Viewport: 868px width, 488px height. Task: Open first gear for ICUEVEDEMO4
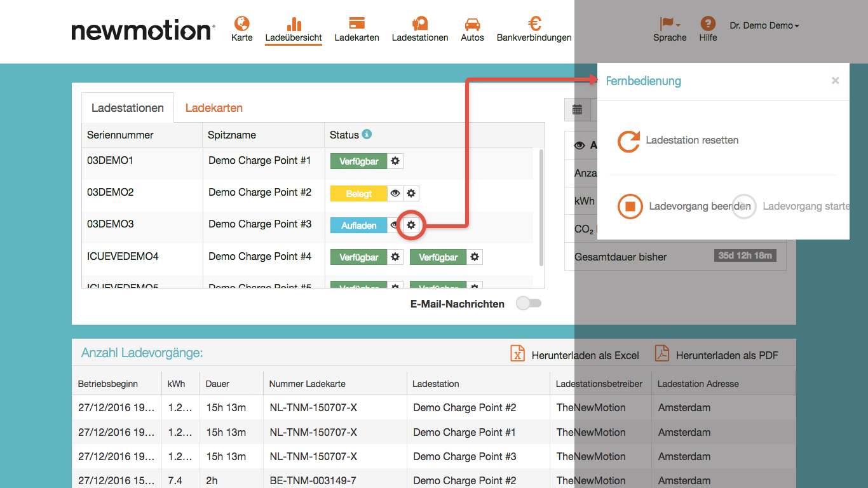[395, 257]
